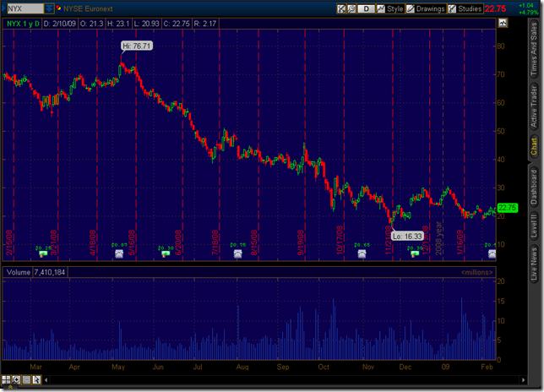Viewport: 544px width, 392px height.
Task: Click the pointer cursor icon at bottom left
Action: (36, 379)
